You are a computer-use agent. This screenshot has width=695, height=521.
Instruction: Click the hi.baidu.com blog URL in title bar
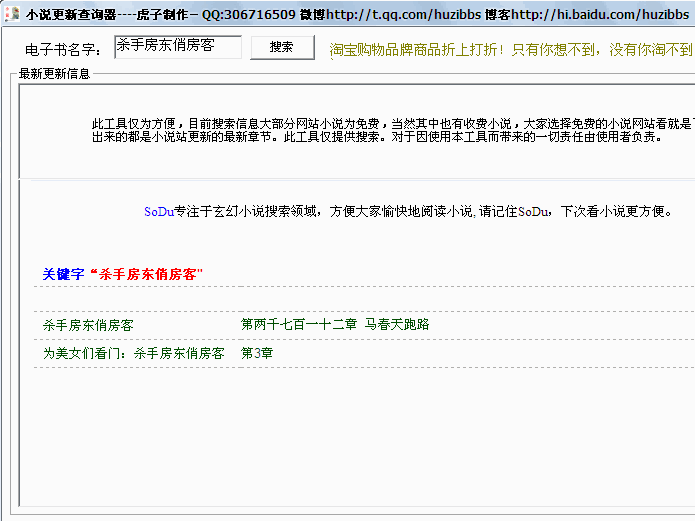pos(600,15)
